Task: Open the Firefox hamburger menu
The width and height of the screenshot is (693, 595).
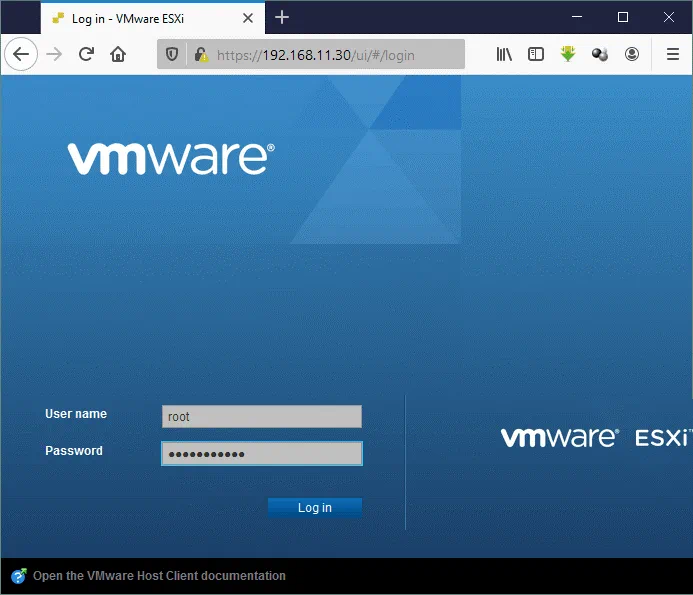Action: click(x=672, y=55)
